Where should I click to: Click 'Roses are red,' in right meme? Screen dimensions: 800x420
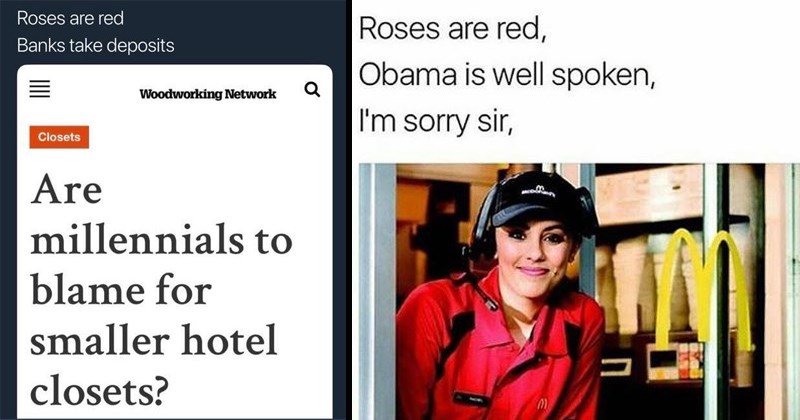453,28
